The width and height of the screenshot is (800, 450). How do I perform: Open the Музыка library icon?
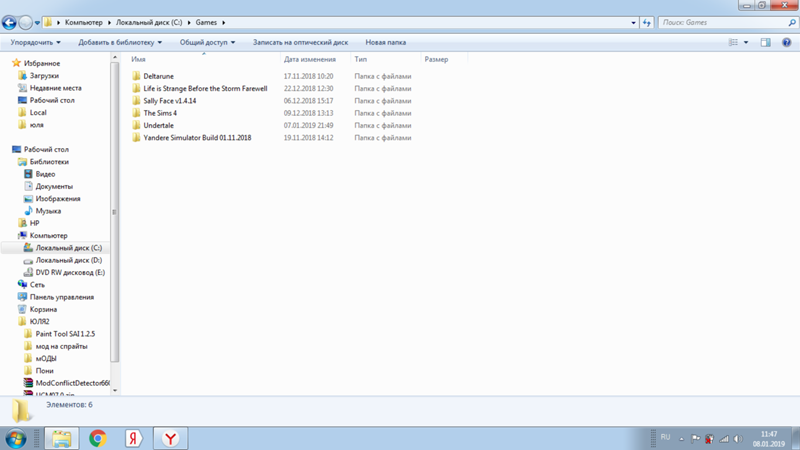(x=28, y=211)
